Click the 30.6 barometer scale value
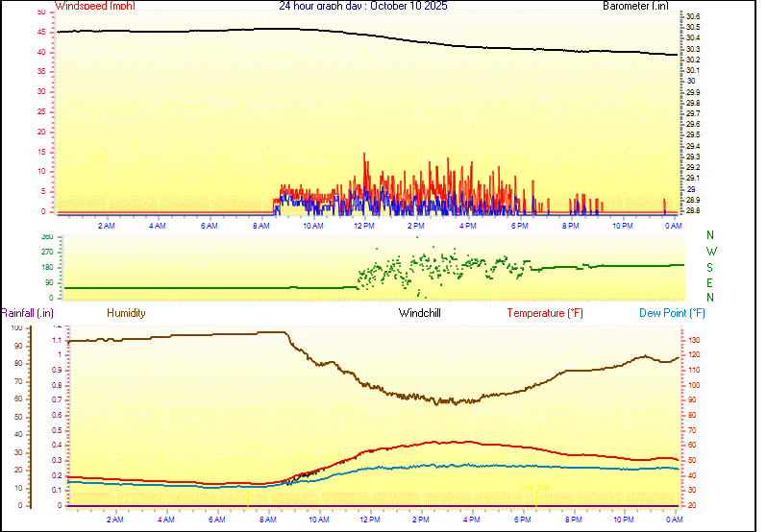This screenshot has width=767, height=532. click(x=692, y=17)
